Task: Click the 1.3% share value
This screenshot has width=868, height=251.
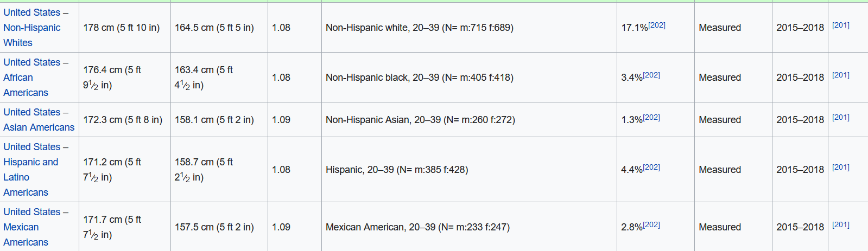Action: tap(632, 120)
